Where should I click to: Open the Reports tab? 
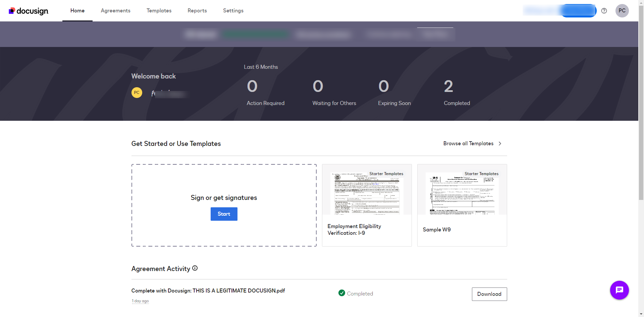[x=197, y=11]
